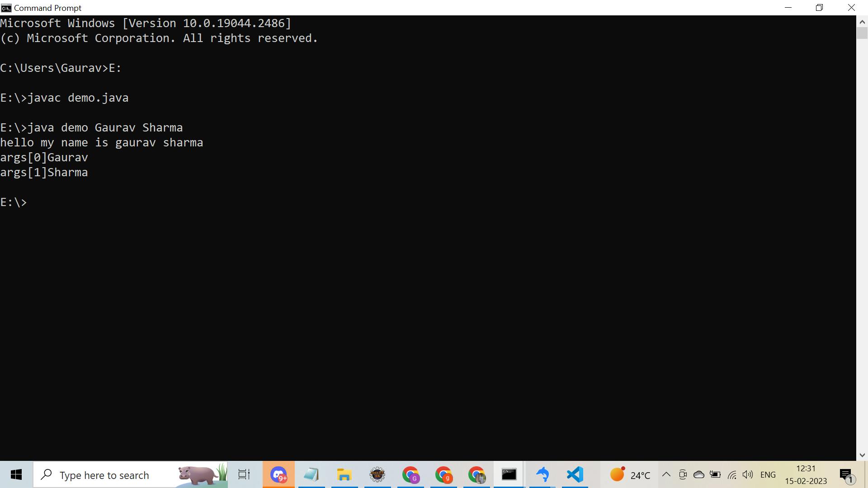Expand the battery status indicator
868x488 pixels.
pos(715,475)
